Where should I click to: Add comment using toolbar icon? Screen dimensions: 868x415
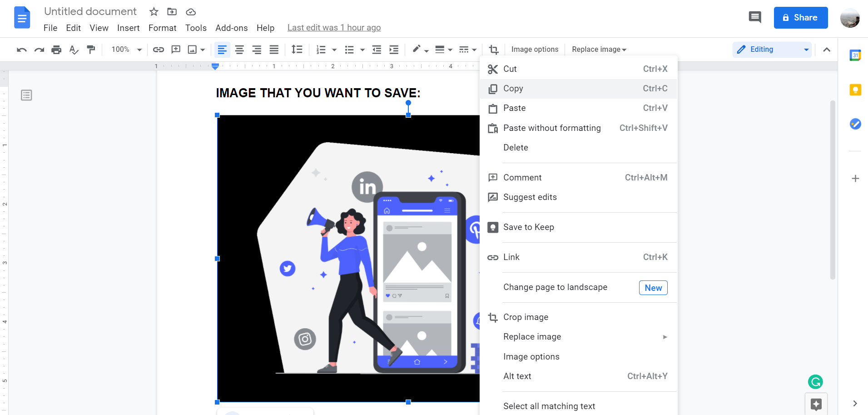pos(176,50)
